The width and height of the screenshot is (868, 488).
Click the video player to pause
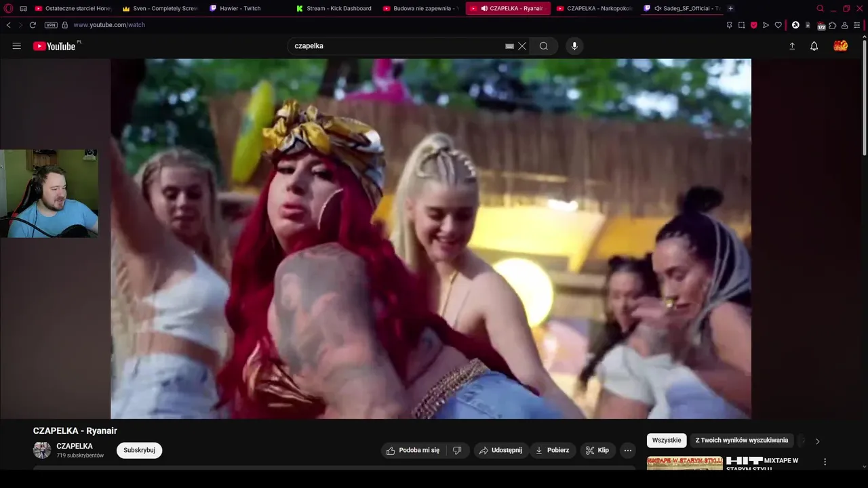[431, 239]
